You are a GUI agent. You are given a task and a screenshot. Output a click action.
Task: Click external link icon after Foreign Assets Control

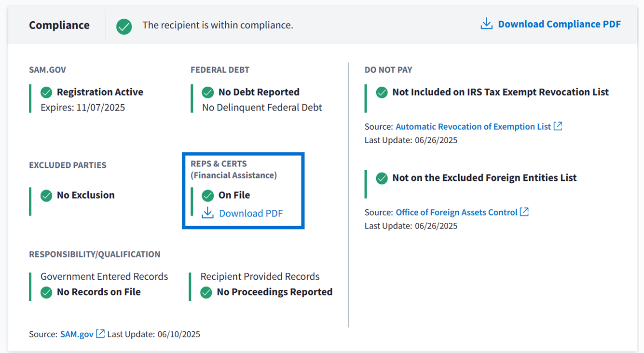click(524, 212)
